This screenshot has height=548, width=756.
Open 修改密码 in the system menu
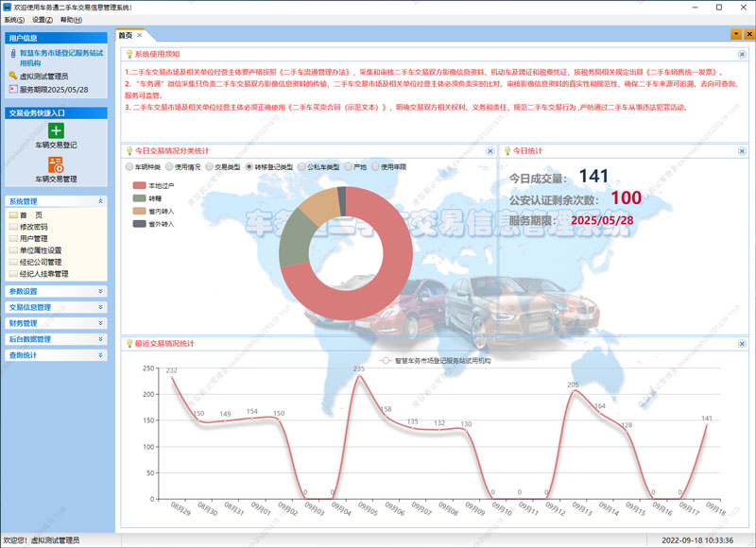point(33,227)
